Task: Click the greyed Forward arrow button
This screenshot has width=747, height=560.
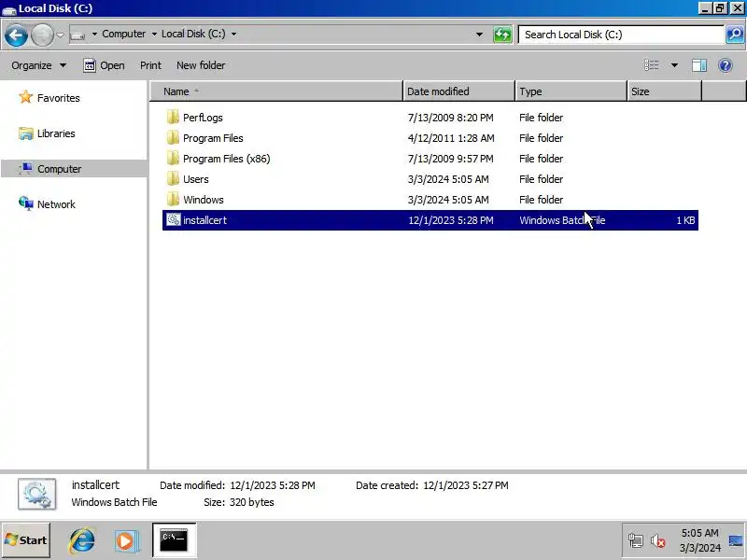Action: click(42, 35)
